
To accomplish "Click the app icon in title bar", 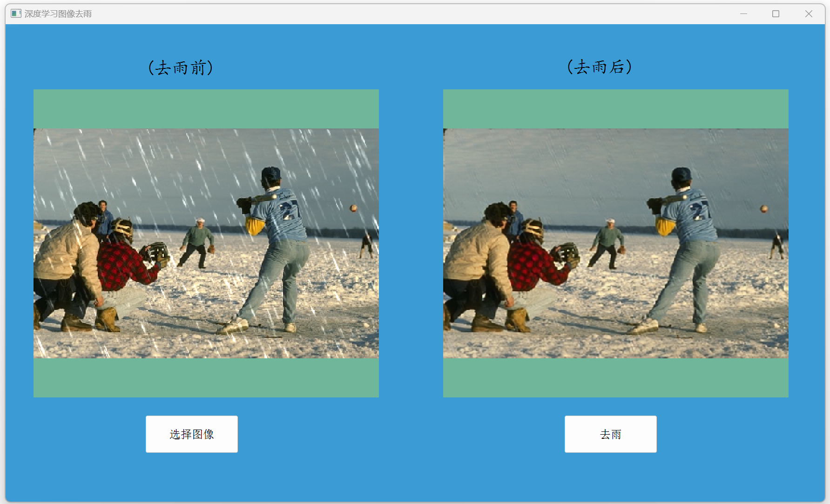I will [16, 13].
